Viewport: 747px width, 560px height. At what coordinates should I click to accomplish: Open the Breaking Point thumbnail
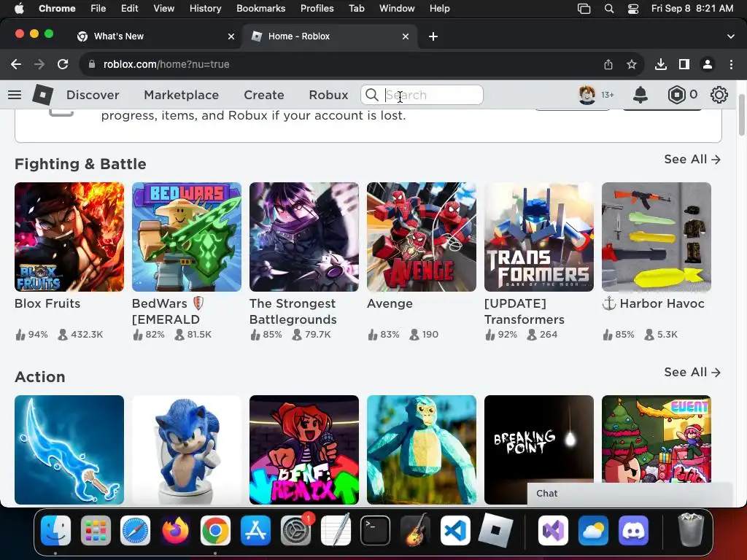coord(539,449)
